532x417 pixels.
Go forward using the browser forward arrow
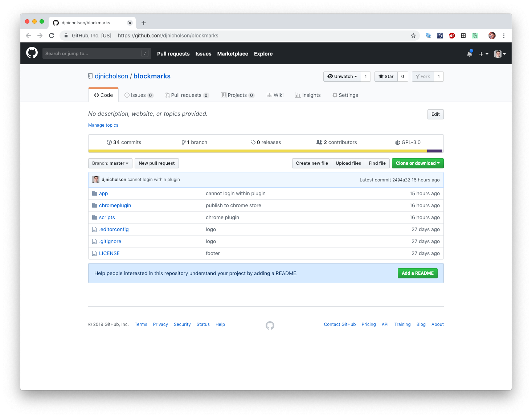(40, 36)
